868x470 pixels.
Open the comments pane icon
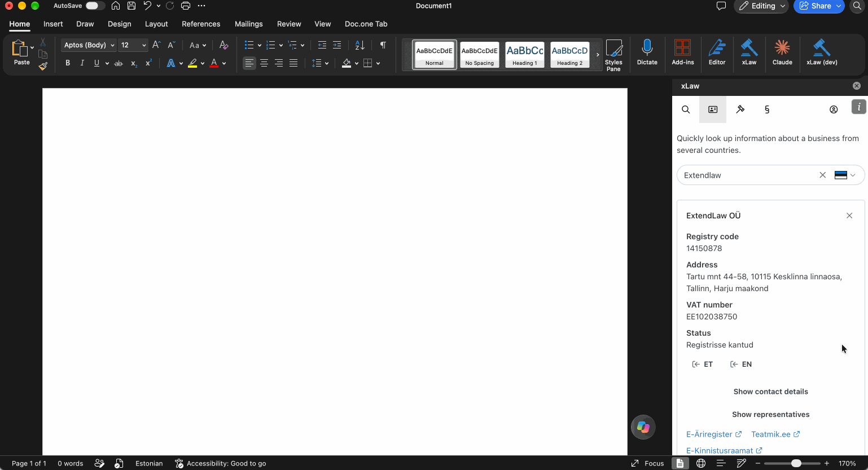(721, 6)
